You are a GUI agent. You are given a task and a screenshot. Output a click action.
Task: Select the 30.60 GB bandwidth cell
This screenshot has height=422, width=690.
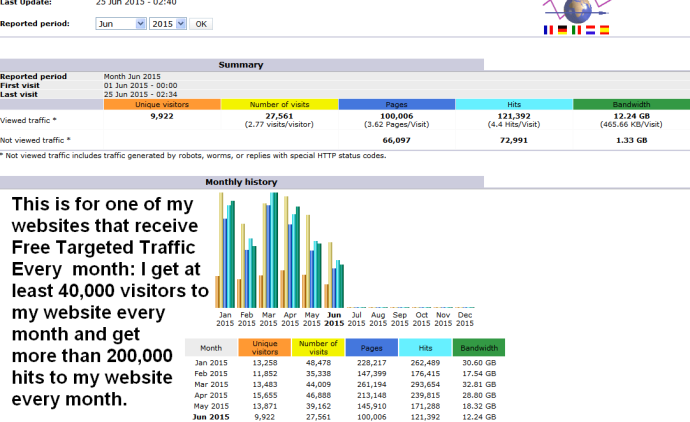click(479, 363)
